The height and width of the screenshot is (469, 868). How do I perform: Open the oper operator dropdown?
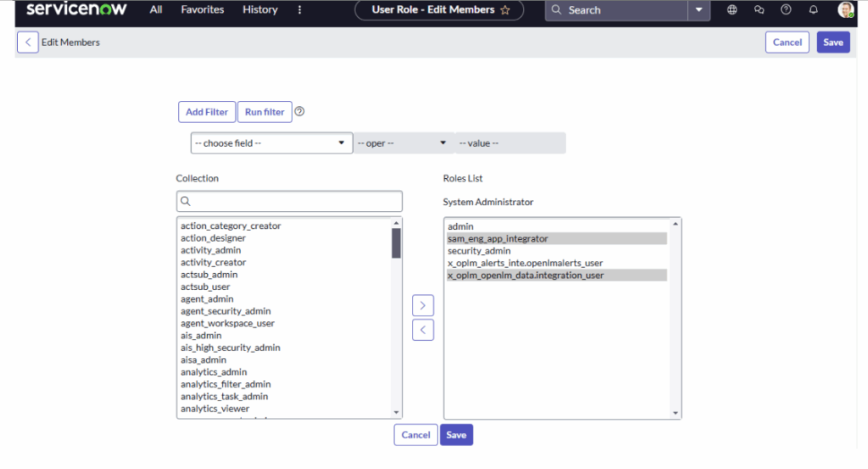point(403,142)
